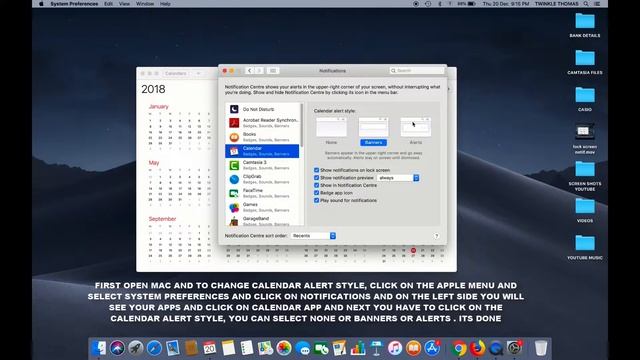Click the preferences Search field
Image resolution: width=640 pixels, height=360 pixels.
416,71
